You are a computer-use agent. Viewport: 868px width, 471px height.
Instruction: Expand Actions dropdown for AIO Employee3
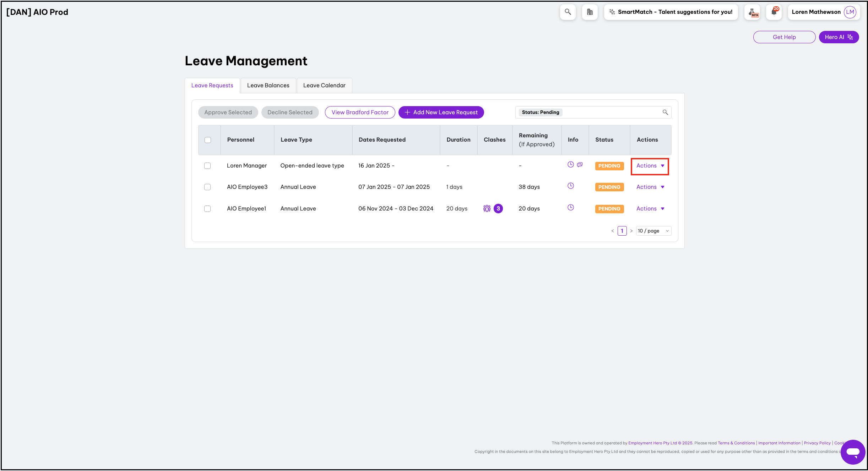coord(650,187)
